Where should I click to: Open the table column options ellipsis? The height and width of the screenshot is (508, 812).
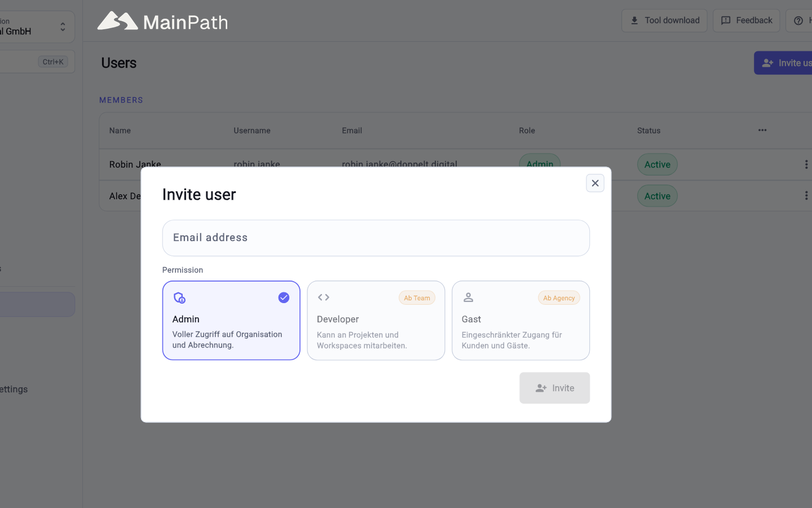pos(762,130)
